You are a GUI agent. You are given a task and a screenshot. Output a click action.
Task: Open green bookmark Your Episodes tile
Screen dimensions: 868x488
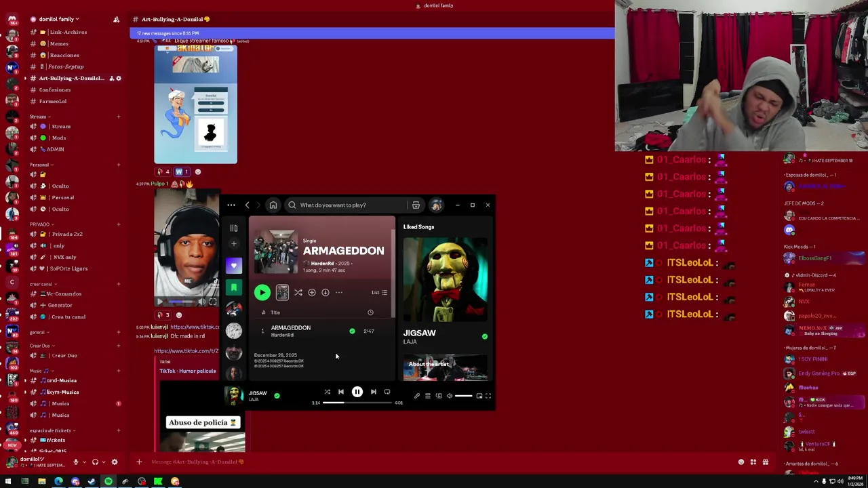tap(233, 288)
